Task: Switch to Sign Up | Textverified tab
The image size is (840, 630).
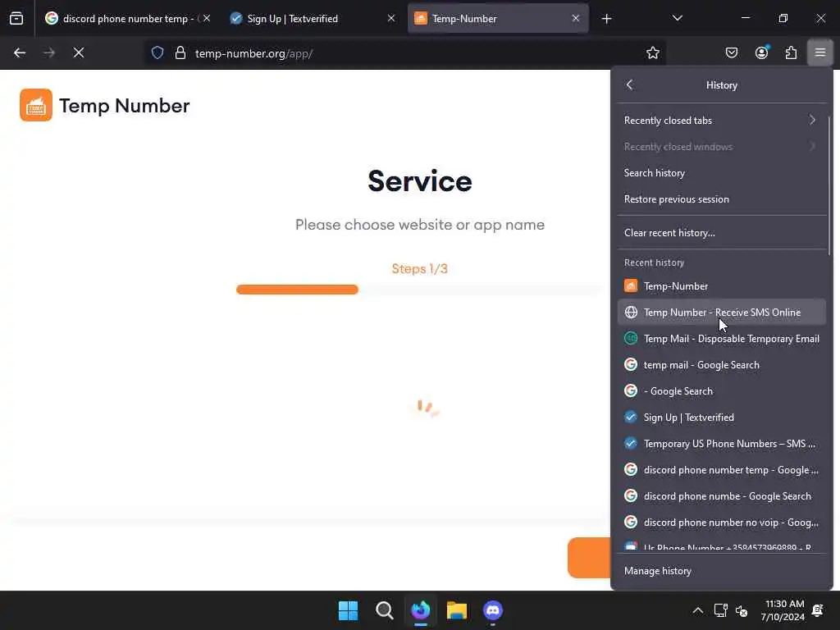Action: 313,18
